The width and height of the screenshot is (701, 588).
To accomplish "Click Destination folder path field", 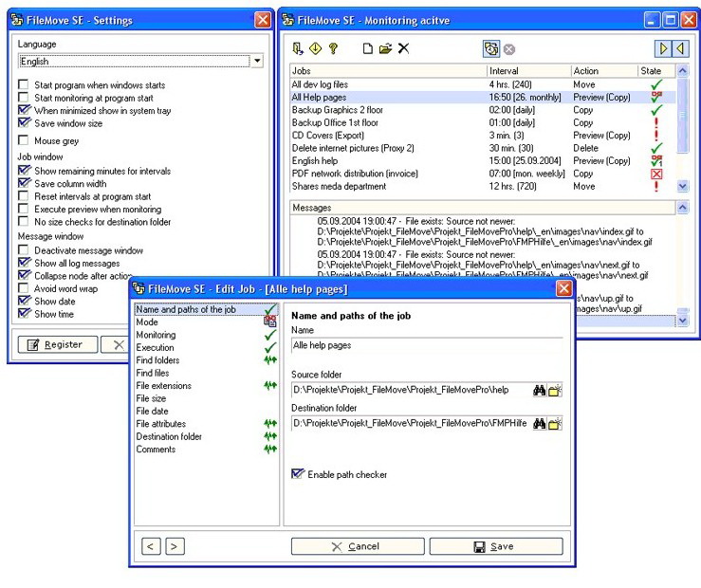I will click(x=412, y=424).
